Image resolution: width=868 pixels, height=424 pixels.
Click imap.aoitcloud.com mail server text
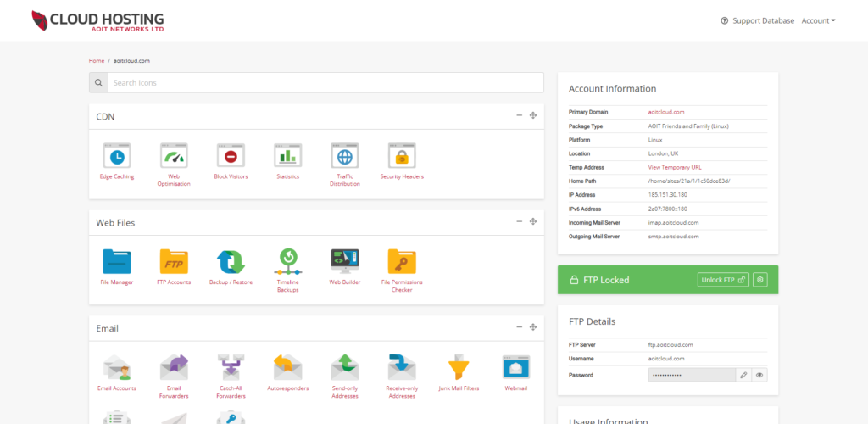tap(673, 222)
